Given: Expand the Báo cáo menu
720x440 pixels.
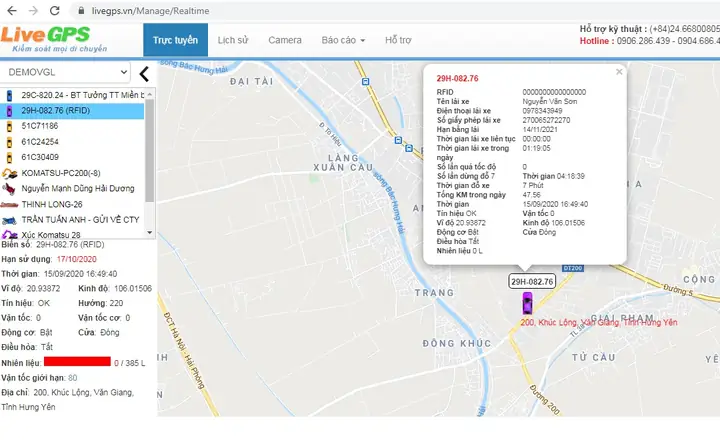Looking at the screenshot, I should pyautogui.click(x=343, y=40).
